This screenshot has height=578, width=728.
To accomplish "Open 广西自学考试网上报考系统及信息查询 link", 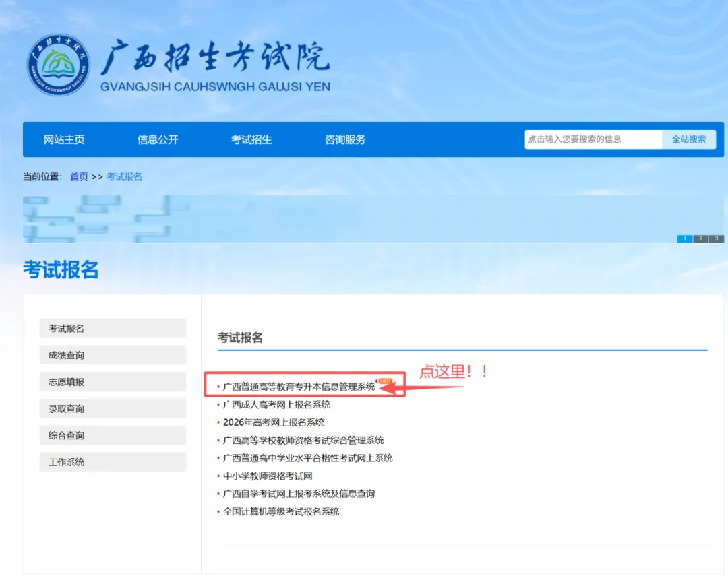I will 299,494.
